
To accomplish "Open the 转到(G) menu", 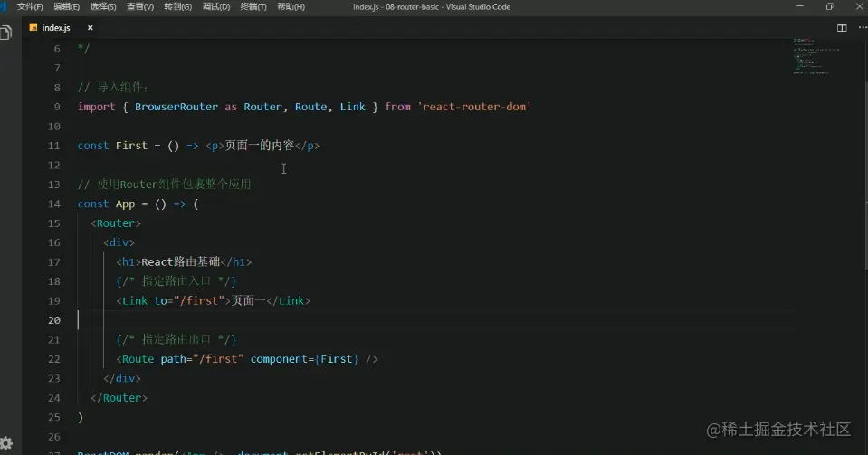I will click(177, 6).
